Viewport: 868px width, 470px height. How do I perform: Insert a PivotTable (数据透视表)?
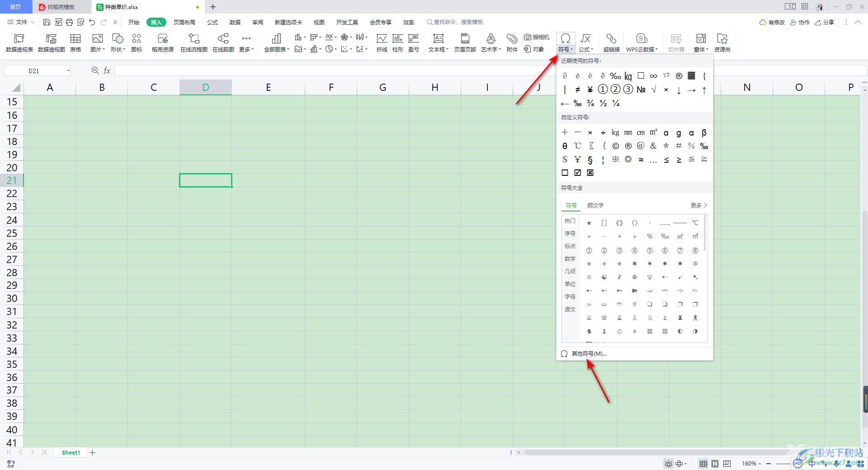click(x=19, y=43)
